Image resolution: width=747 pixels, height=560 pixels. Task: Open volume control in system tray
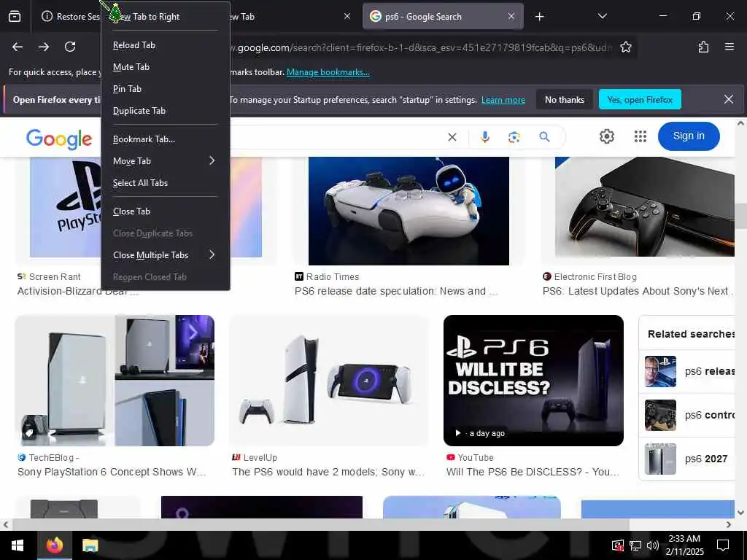(x=653, y=545)
